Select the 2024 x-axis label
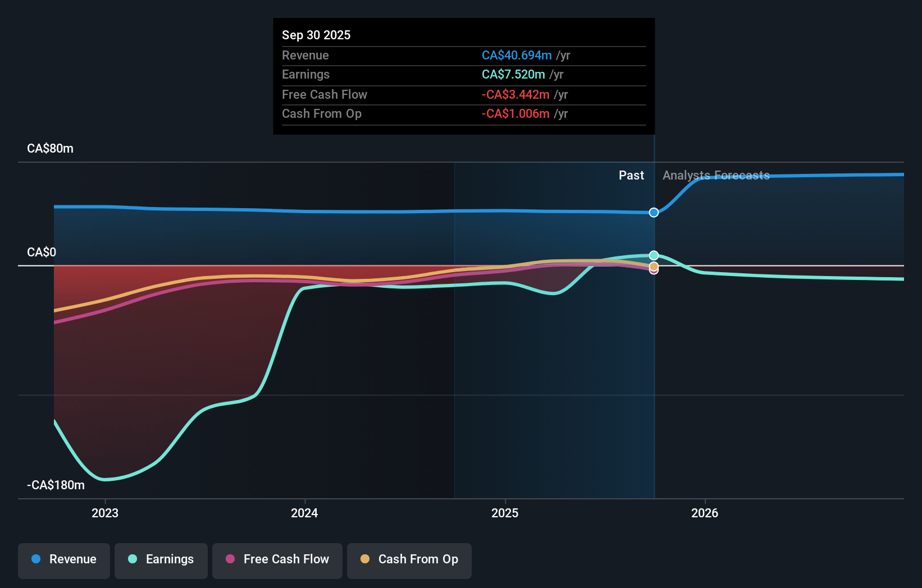This screenshot has height=588, width=922. (x=304, y=513)
